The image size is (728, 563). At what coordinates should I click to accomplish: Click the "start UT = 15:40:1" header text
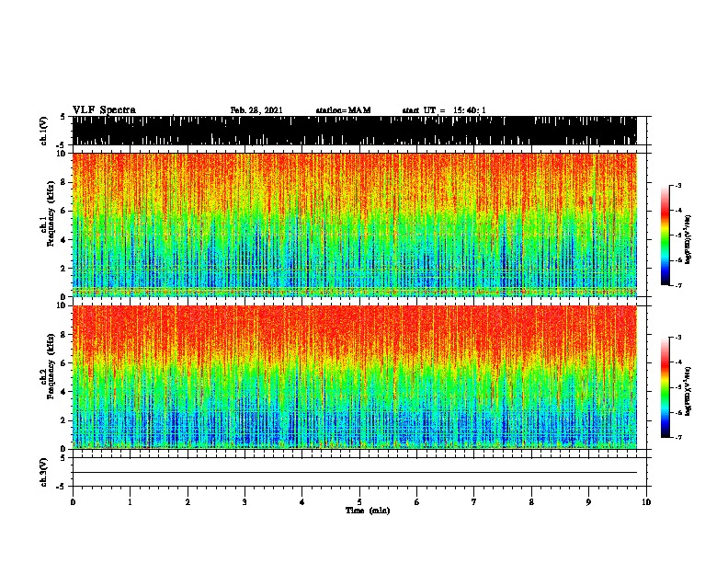[444, 110]
